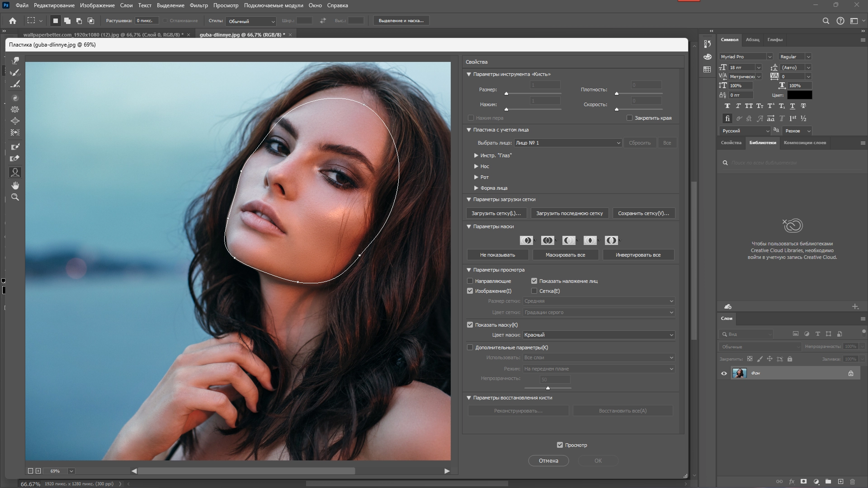Expand the Нос settings section
Screen dimensions: 868x488
476,166
